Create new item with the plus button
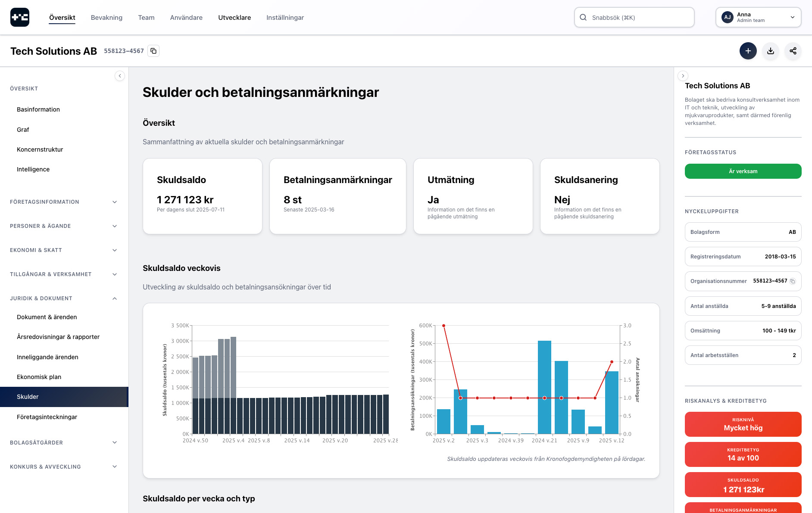The image size is (812, 513). (x=748, y=51)
